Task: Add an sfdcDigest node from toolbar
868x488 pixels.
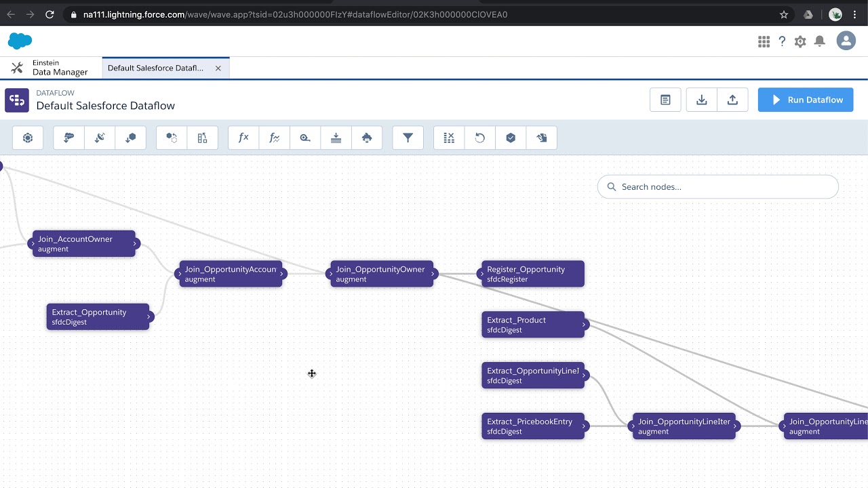Action: point(68,138)
